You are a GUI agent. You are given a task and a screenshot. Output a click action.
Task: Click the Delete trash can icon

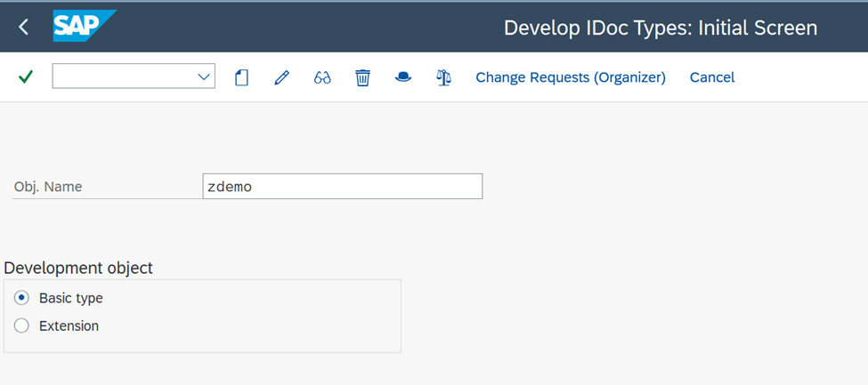point(362,77)
